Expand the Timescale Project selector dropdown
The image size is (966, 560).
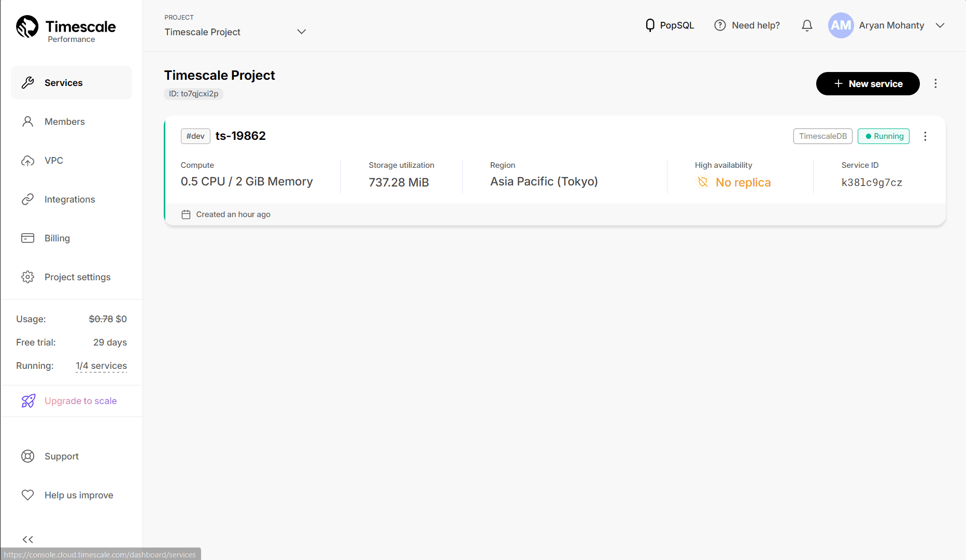tap(301, 32)
